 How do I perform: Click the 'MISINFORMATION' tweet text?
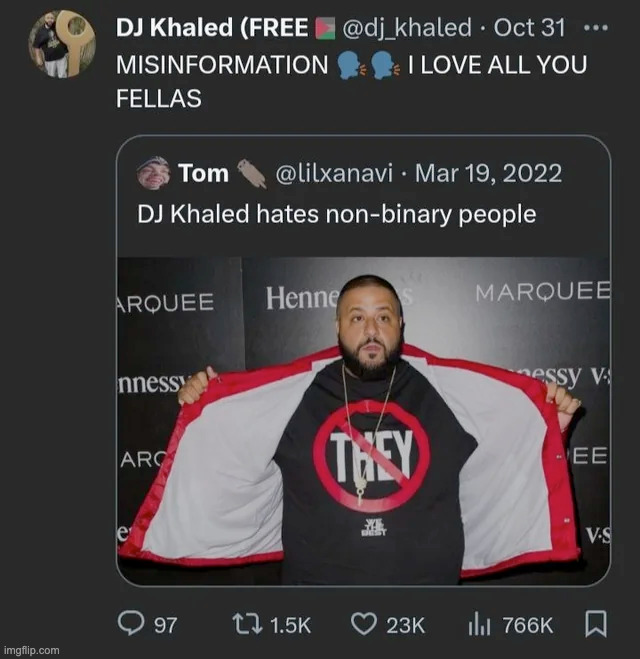click(x=222, y=66)
